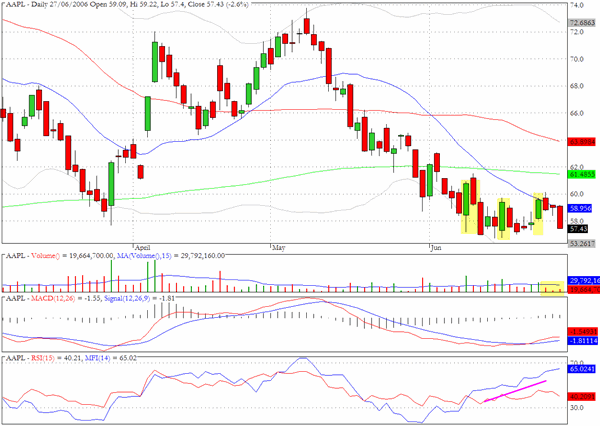Click the black 57.43 last price label
The width and height of the screenshot is (600, 426).
[578, 229]
